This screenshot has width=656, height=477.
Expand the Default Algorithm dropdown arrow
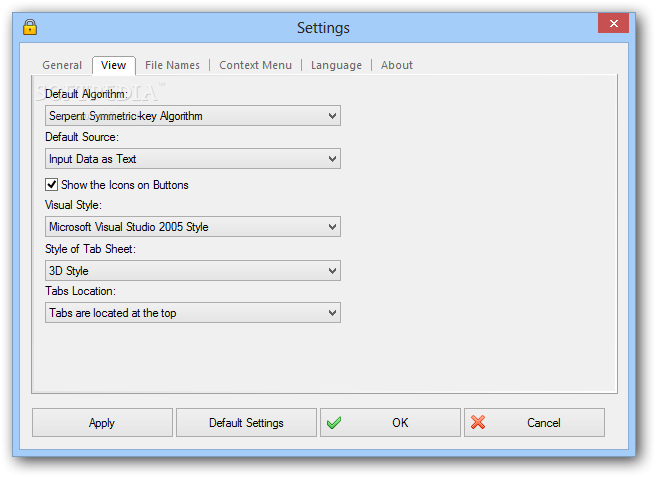click(x=332, y=116)
